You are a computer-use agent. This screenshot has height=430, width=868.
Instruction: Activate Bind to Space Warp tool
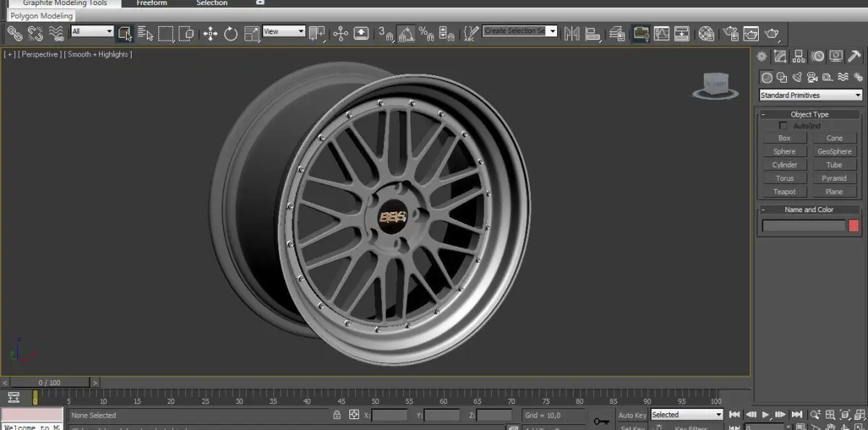click(x=56, y=33)
